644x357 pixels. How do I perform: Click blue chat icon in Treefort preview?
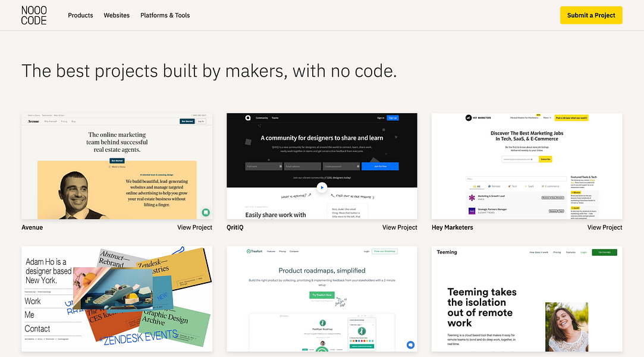(410, 345)
